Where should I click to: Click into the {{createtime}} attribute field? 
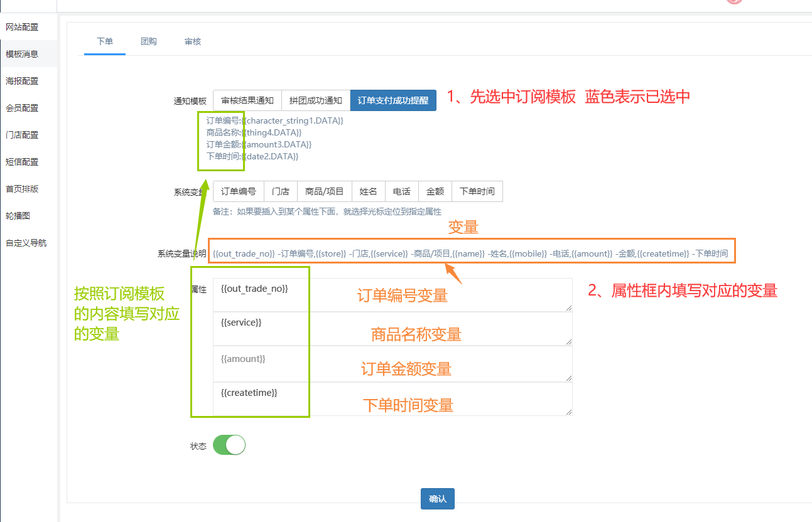click(x=392, y=399)
